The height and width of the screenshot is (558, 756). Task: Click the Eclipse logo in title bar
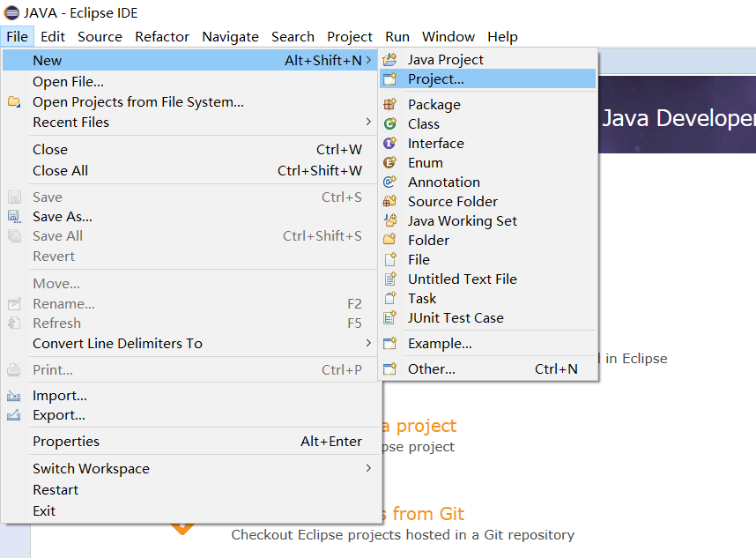click(11, 13)
